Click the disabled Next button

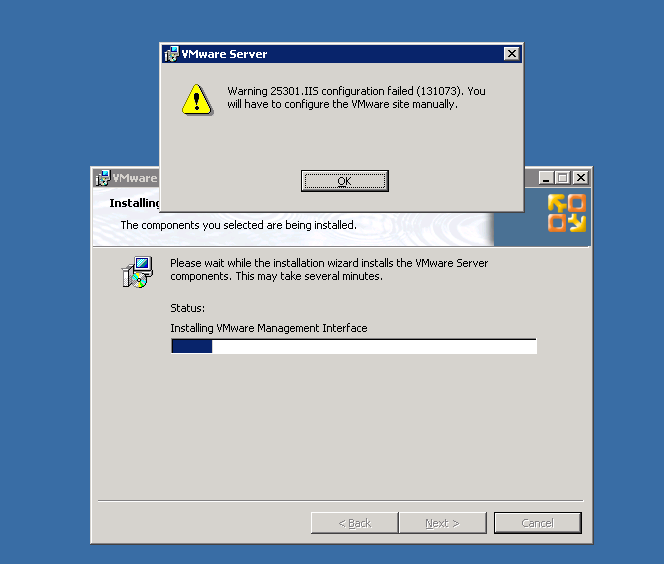point(442,523)
